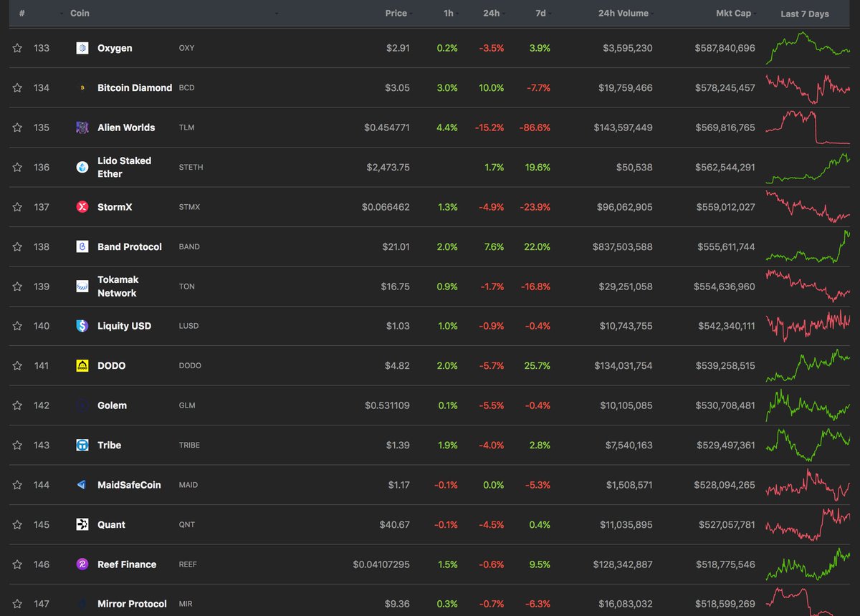Open the Band Protocol coin link
Viewport: 860px width, 616px height.
click(130, 246)
